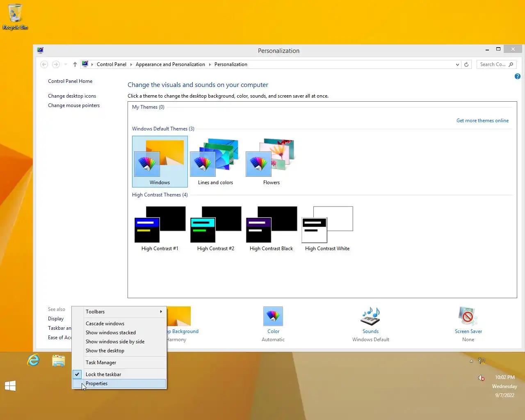Open the Color link
The image size is (525, 420).
pyautogui.click(x=273, y=331)
